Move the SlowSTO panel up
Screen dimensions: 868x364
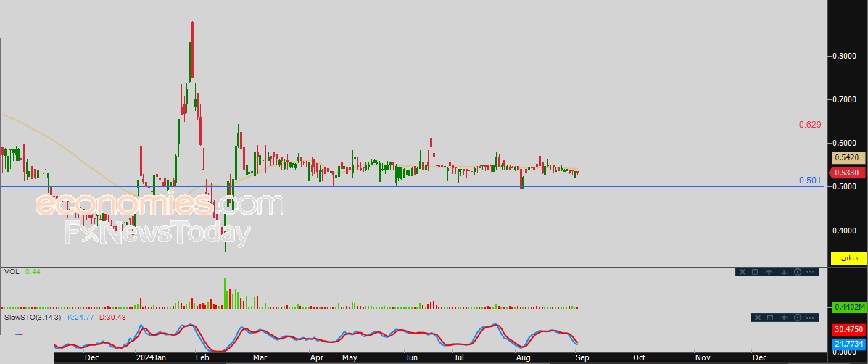click(784, 318)
